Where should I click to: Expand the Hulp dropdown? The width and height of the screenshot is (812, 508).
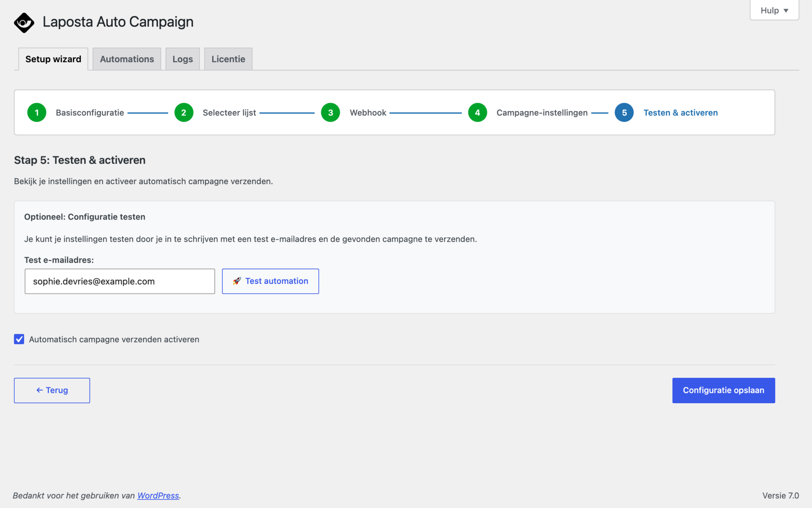(774, 10)
